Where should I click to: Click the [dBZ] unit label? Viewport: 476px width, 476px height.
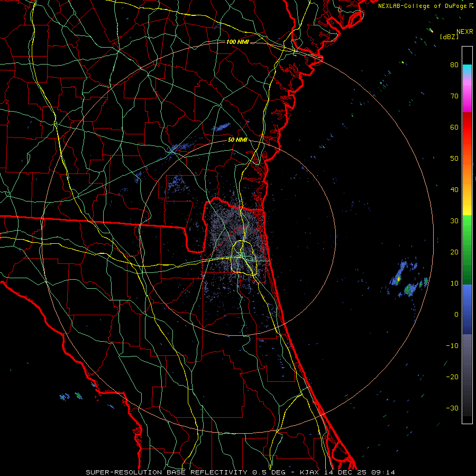449,37
